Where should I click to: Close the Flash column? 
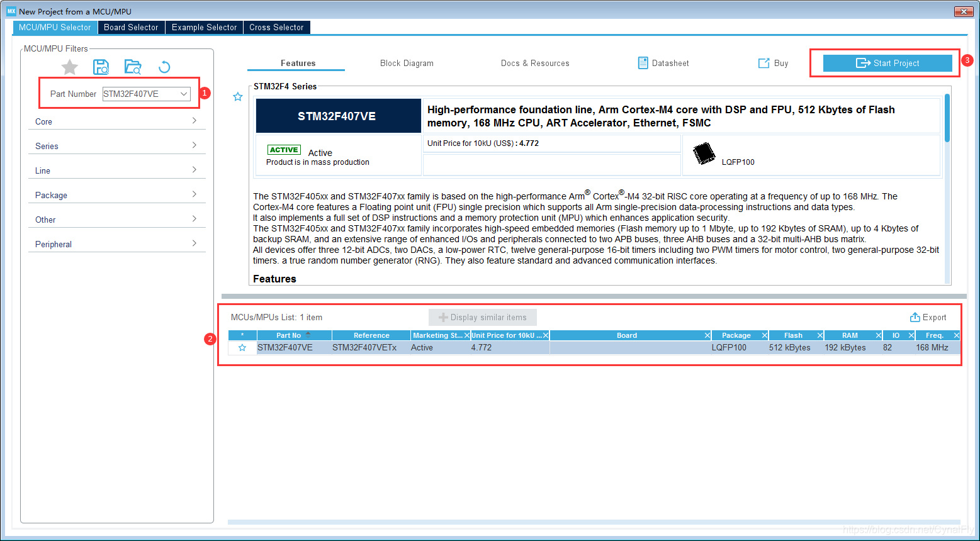pos(820,335)
